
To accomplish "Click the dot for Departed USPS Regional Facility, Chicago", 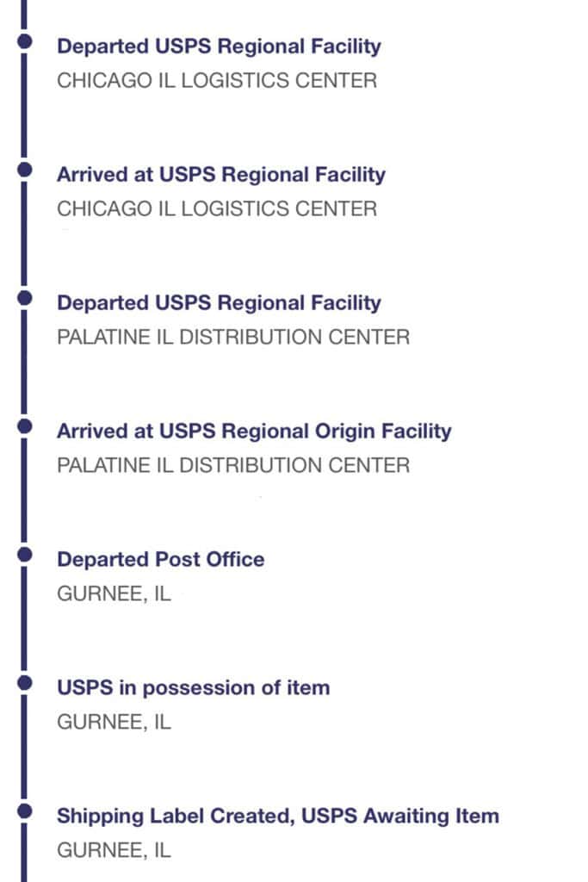I will pyautogui.click(x=24, y=41).
